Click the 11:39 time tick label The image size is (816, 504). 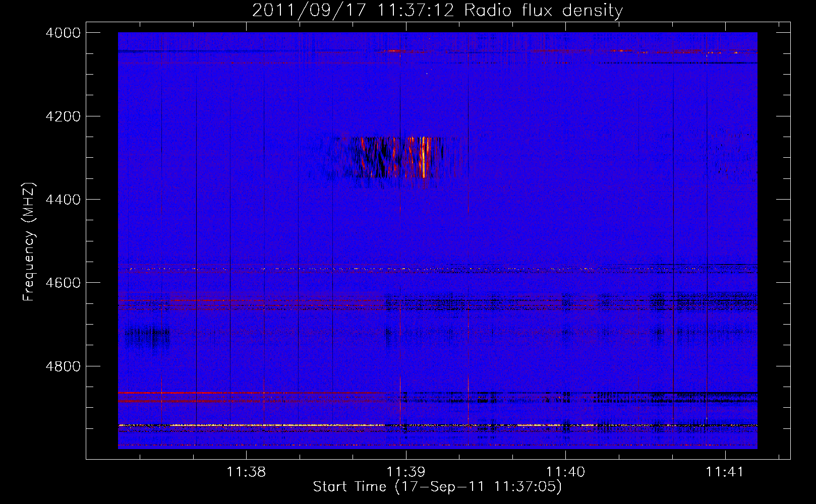pyautogui.click(x=405, y=472)
